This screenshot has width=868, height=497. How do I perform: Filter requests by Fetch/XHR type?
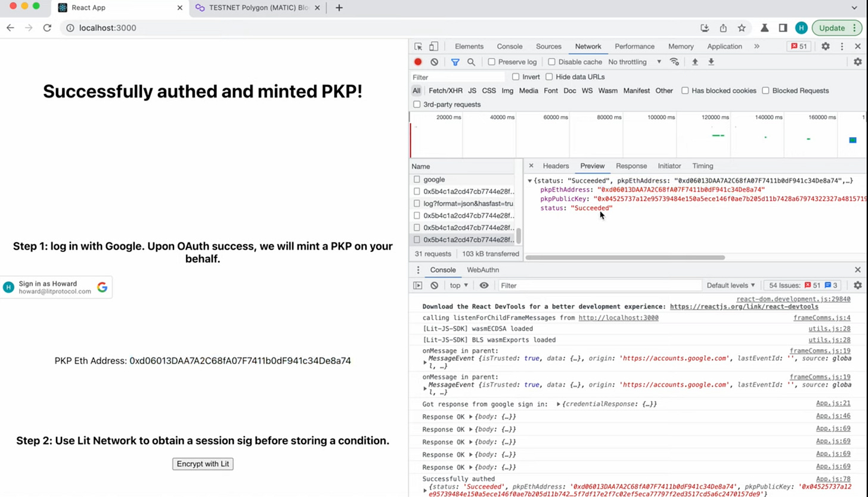tap(445, 91)
